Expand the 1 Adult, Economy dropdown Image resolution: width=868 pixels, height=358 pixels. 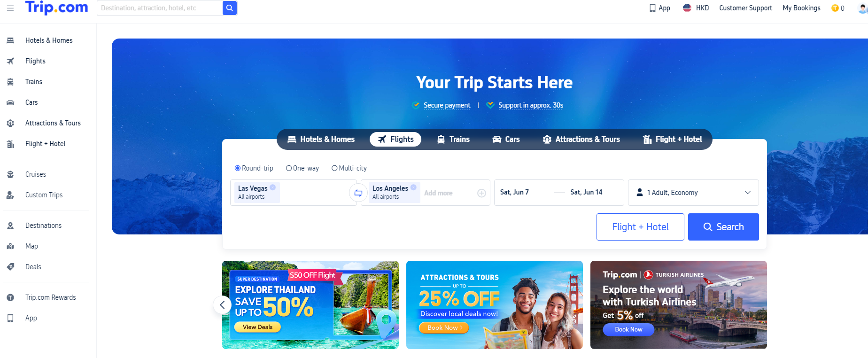(693, 193)
